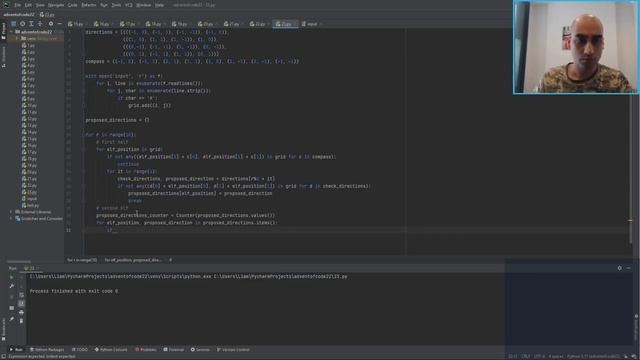Change CRLF line separator
The height and width of the screenshot is (360, 640).
tap(526, 356)
